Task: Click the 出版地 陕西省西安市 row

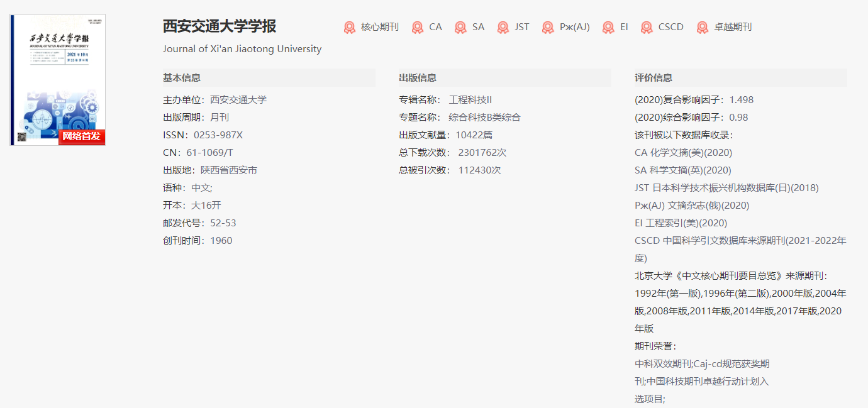Action: (x=210, y=170)
